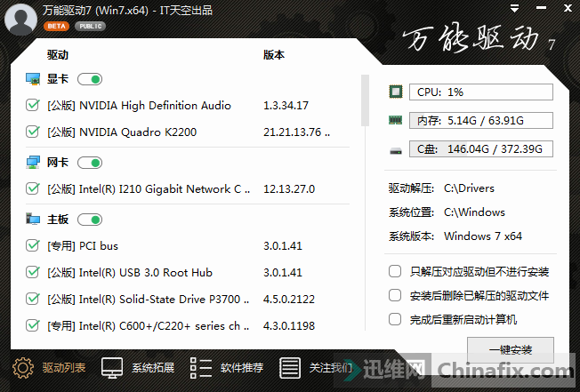Uncheck Intel C600+/C220+ series driver
The width and height of the screenshot is (580, 392).
(x=33, y=325)
